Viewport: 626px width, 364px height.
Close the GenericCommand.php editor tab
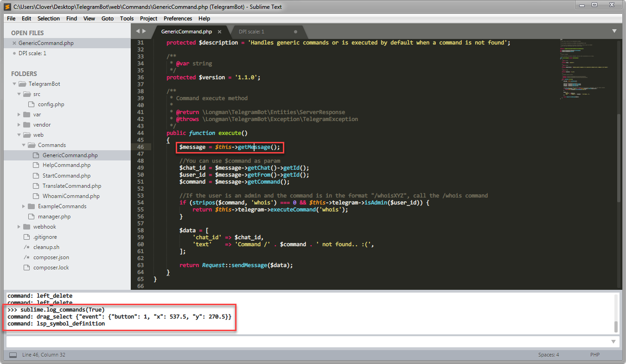coord(219,32)
